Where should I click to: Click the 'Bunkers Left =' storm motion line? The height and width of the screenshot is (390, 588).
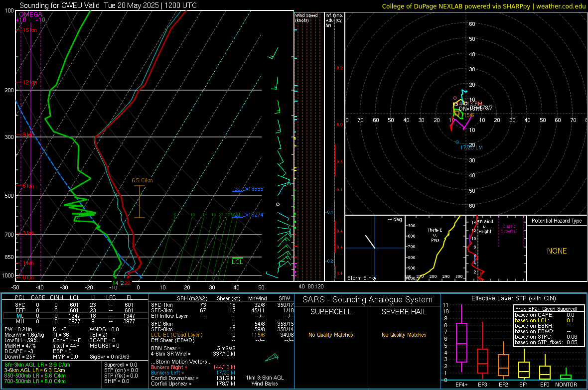click(193, 373)
